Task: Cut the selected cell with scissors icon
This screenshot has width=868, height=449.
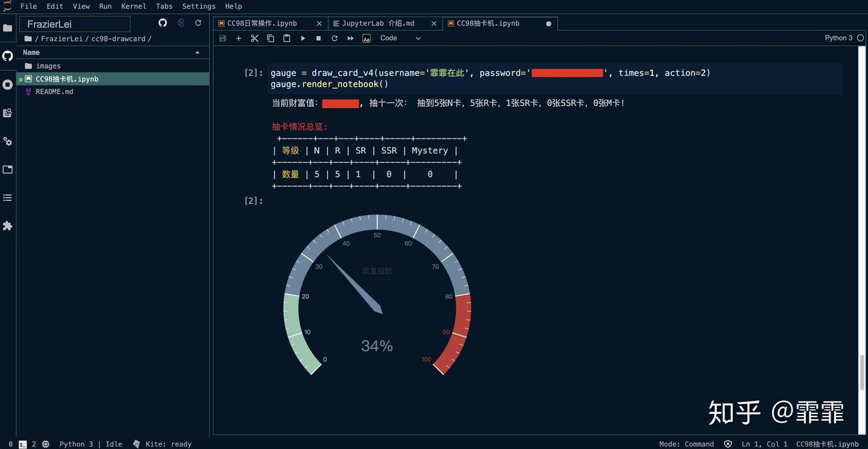Action: point(254,37)
